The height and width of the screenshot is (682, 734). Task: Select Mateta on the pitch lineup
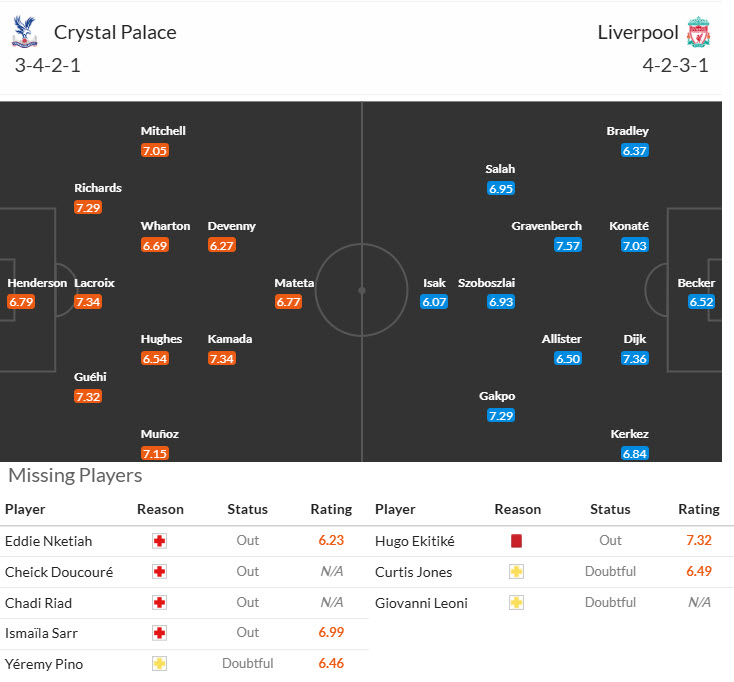294,283
